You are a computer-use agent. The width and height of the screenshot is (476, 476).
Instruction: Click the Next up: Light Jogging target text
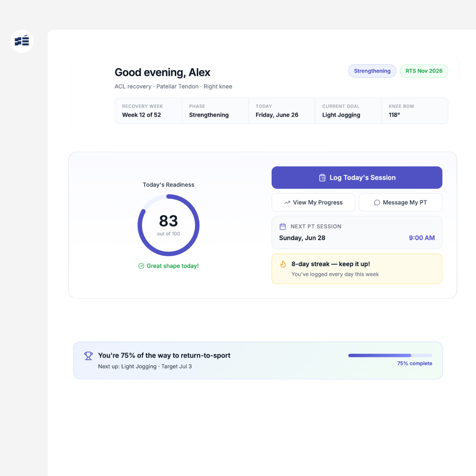pyautogui.click(x=145, y=366)
